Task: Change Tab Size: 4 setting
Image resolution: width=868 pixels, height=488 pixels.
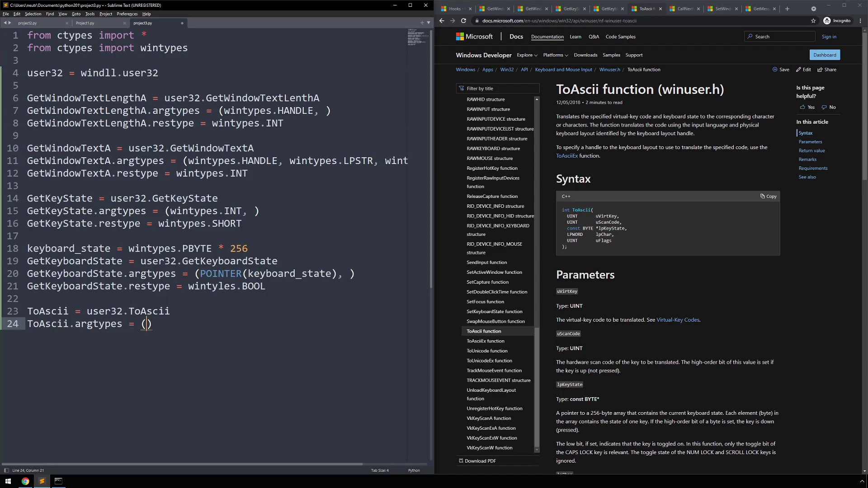Action: coord(380,470)
